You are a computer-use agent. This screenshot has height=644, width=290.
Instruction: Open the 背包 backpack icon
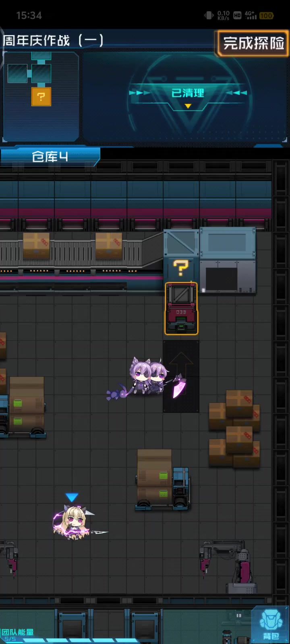(270, 625)
